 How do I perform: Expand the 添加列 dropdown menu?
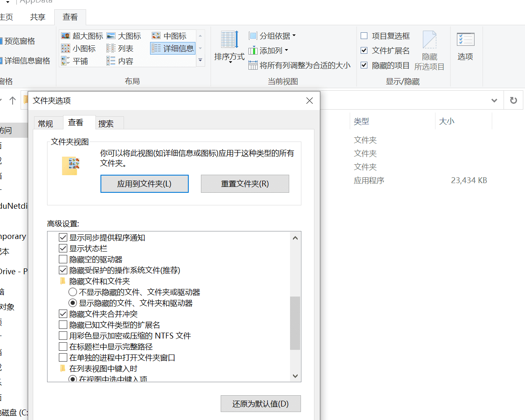coord(268,50)
